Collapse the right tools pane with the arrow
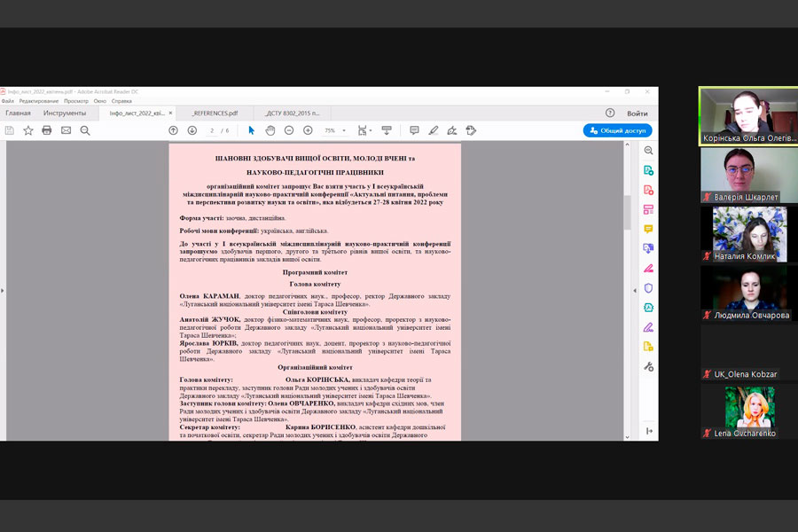 coord(648,431)
